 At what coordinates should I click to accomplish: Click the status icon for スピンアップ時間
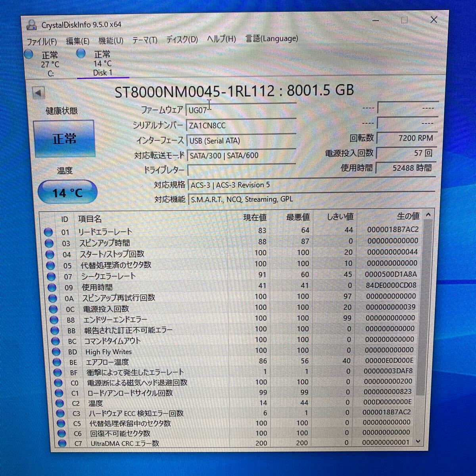click(x=49, y=244)
